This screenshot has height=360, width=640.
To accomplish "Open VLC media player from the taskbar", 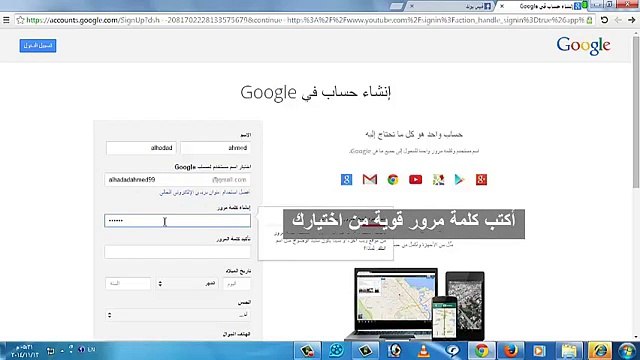I will (x=424, y=351).
